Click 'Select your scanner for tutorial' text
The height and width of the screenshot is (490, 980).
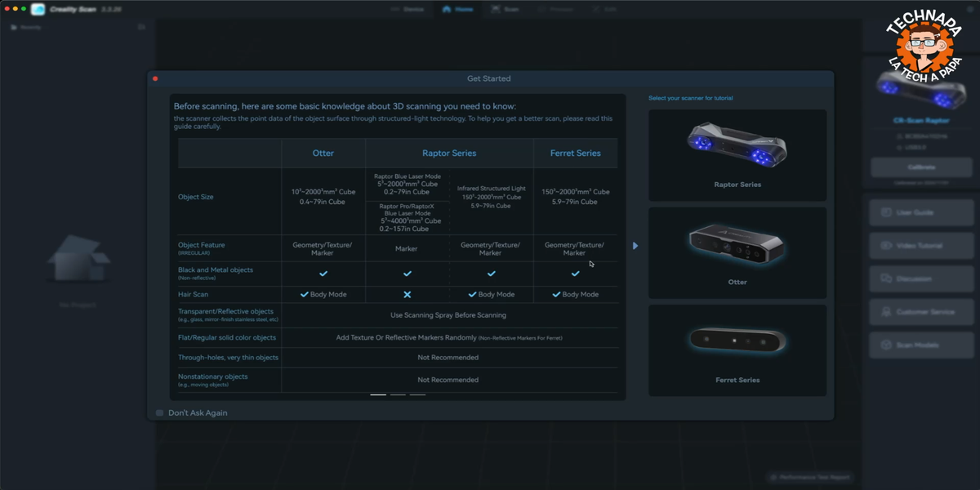[690, 98]
